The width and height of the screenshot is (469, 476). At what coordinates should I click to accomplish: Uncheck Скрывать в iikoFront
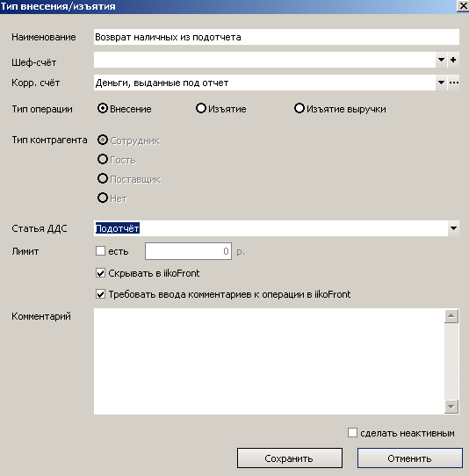pos(100,273)
